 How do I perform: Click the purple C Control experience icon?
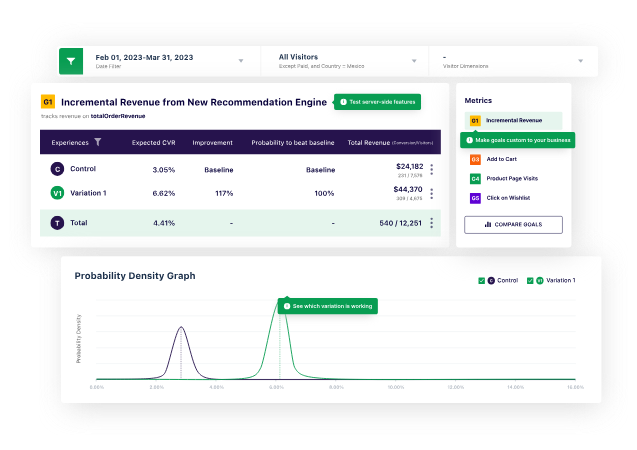[x=57, y=169]
